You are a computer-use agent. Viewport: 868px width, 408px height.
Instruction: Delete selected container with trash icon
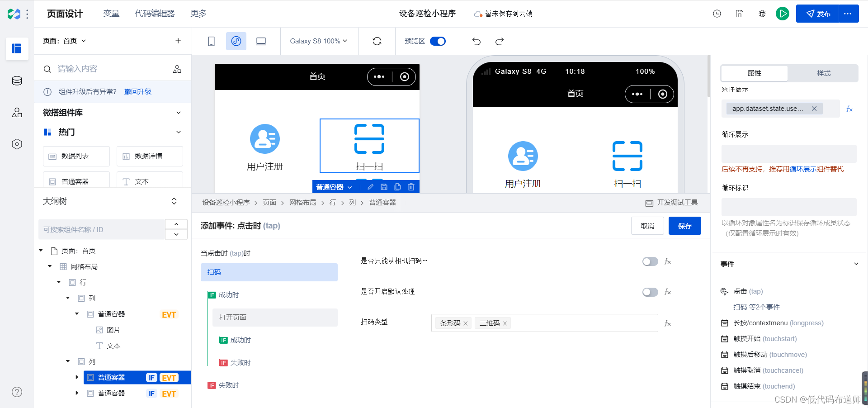point(411,187)
